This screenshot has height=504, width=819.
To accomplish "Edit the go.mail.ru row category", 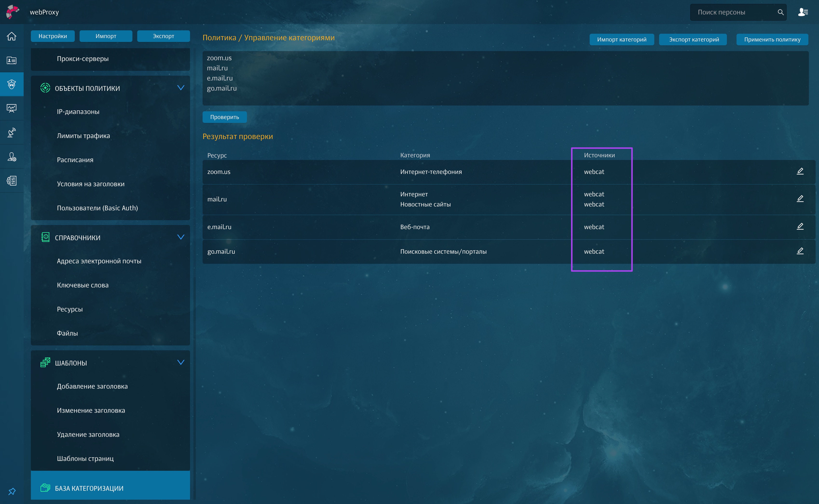I will (x=800, y=251).
